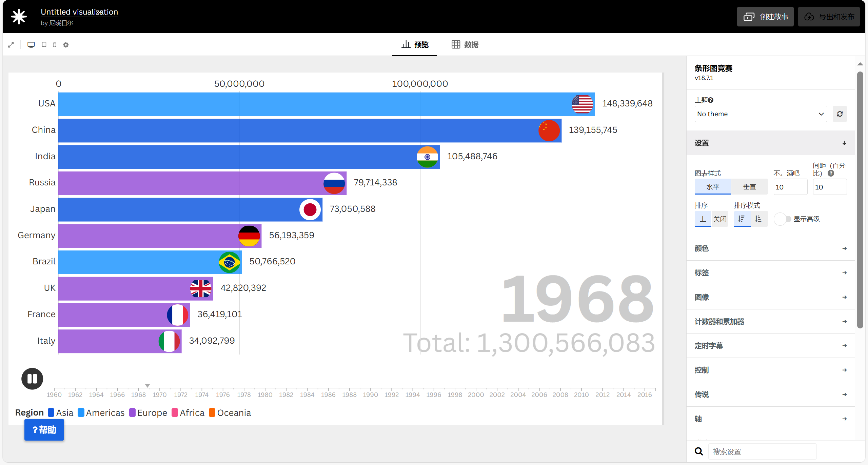
Task: Expand the 颜色 settings section
Action: click(770, 248)
